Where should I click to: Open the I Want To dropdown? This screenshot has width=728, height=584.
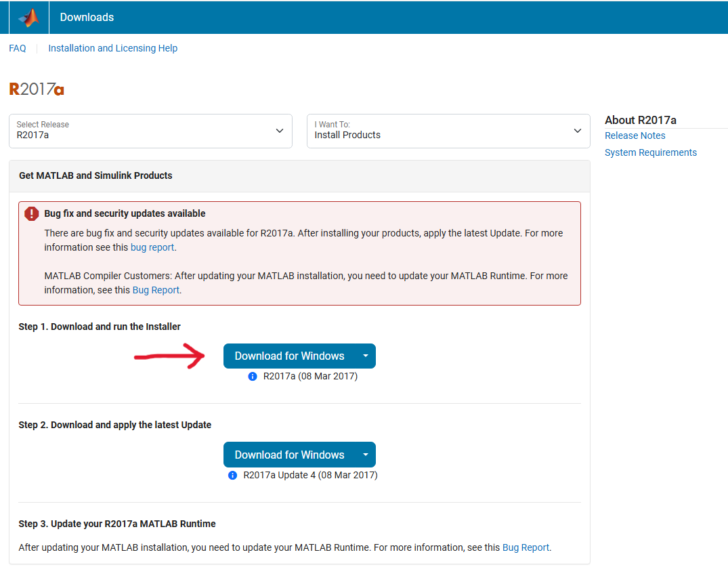point(448,131)
